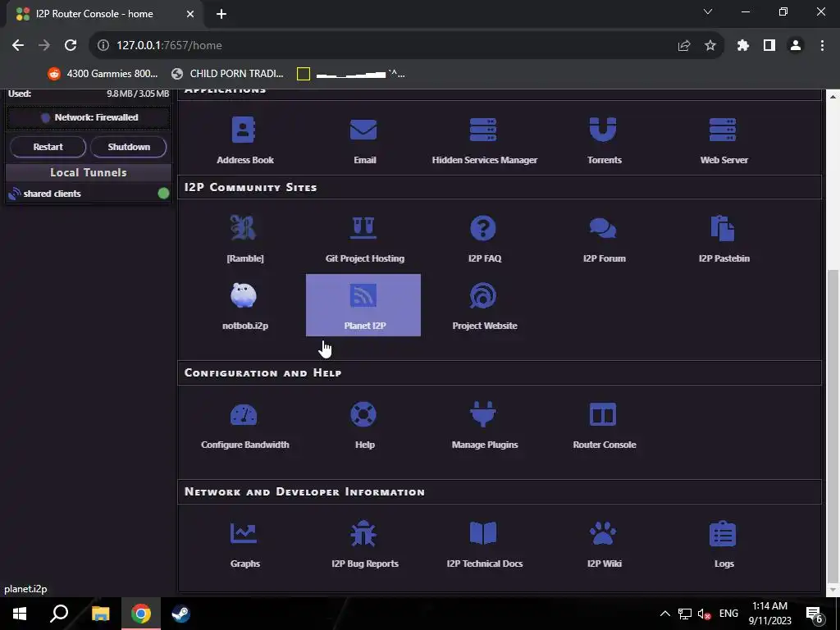Open the Planet I2P feed
Image resolution: width=840 pixels, height=630 pixels.
tap(363, 305)
